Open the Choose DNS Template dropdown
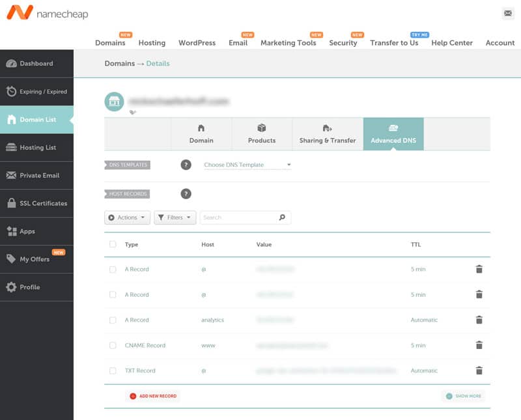The image size is (521, 420). [x=247, y=165]
